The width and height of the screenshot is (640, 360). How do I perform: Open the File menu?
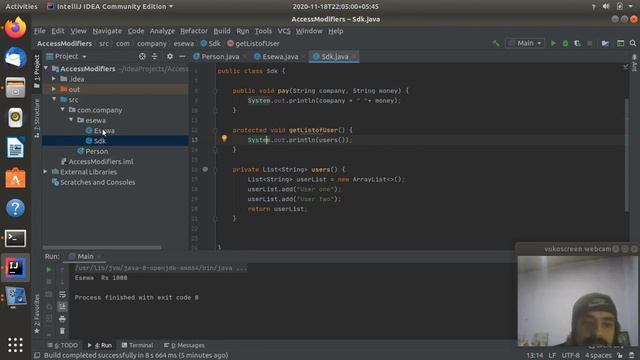click(40, 31)
